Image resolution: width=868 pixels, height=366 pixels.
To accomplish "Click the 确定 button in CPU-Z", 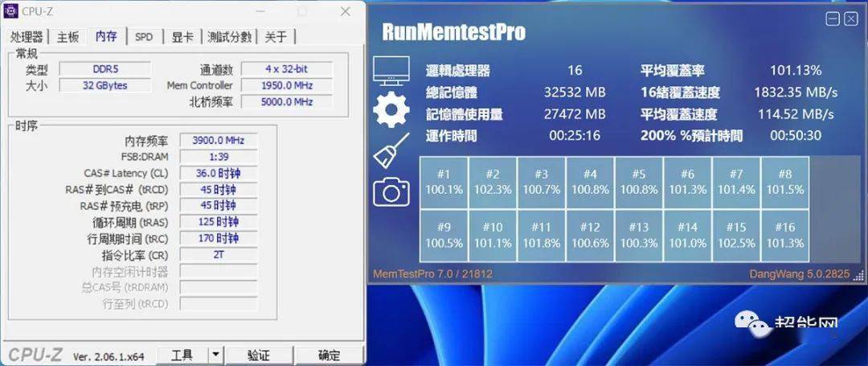I will tap(329, 355).
